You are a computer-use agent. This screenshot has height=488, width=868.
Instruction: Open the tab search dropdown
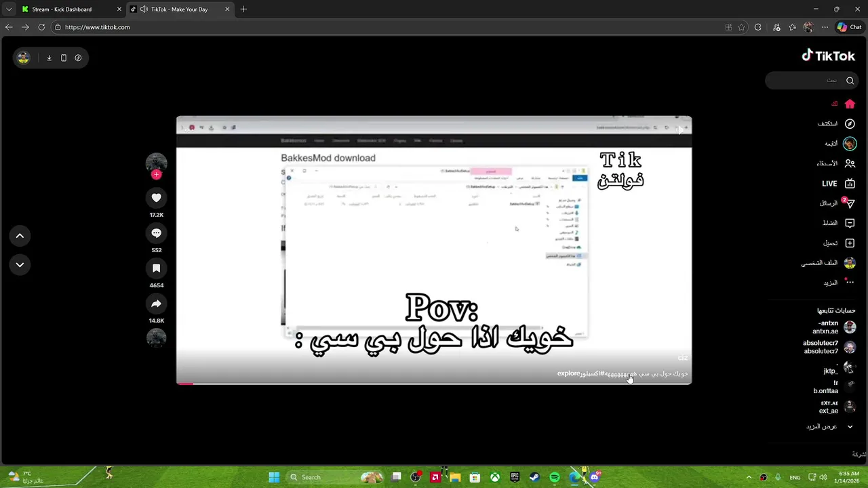(9, 9)
